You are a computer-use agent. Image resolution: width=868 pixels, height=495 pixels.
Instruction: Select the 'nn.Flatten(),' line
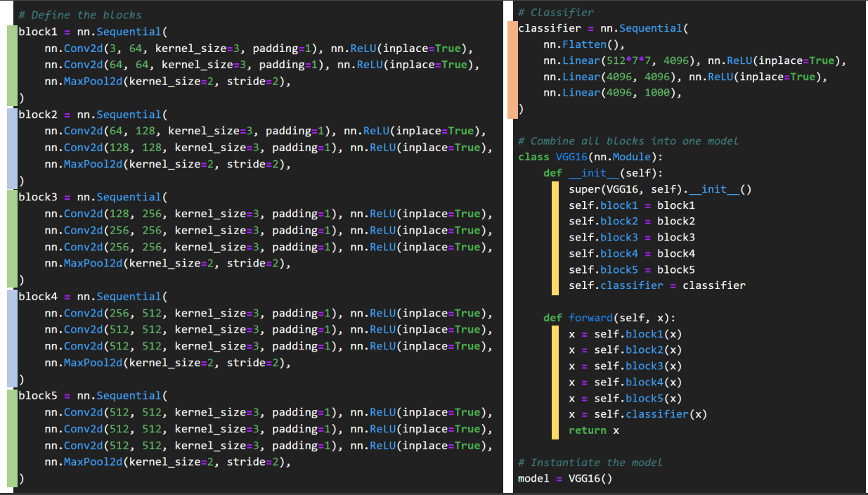click(584, 44)
